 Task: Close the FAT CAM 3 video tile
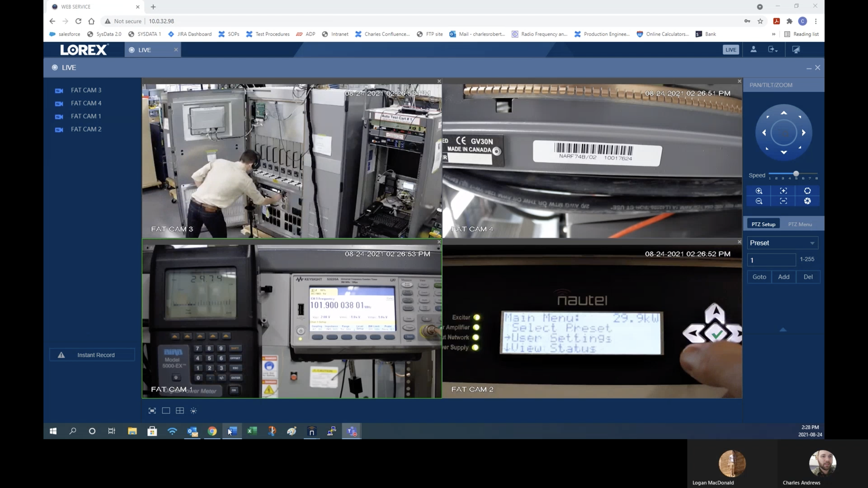point(439,81)
